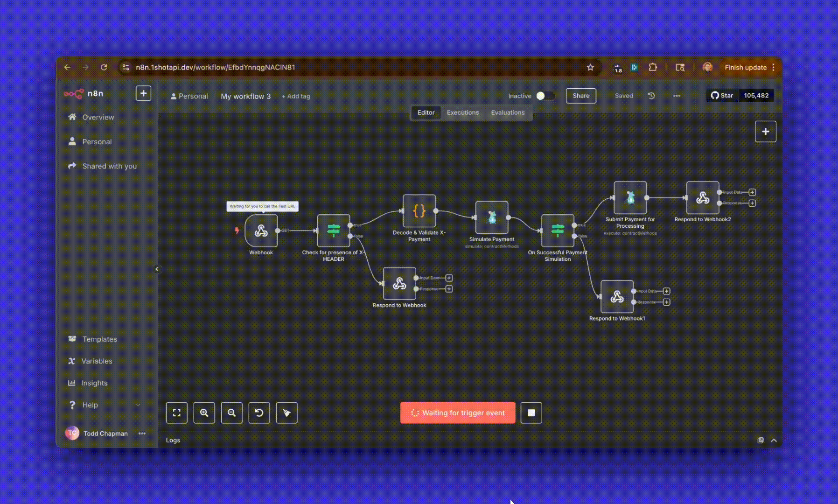
Task: Select the Check for presence of X-HEADER node
Action: 333,231
